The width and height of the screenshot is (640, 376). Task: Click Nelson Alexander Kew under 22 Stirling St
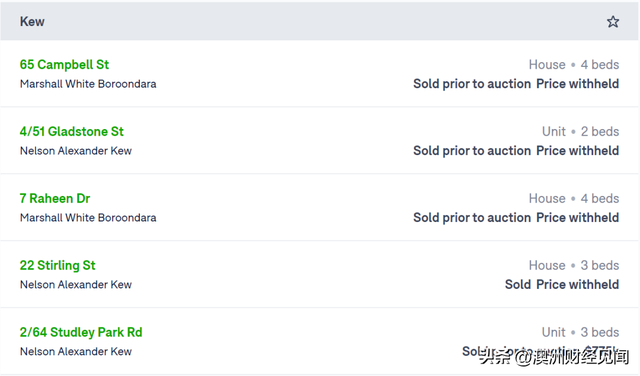(x=76, y=285)
